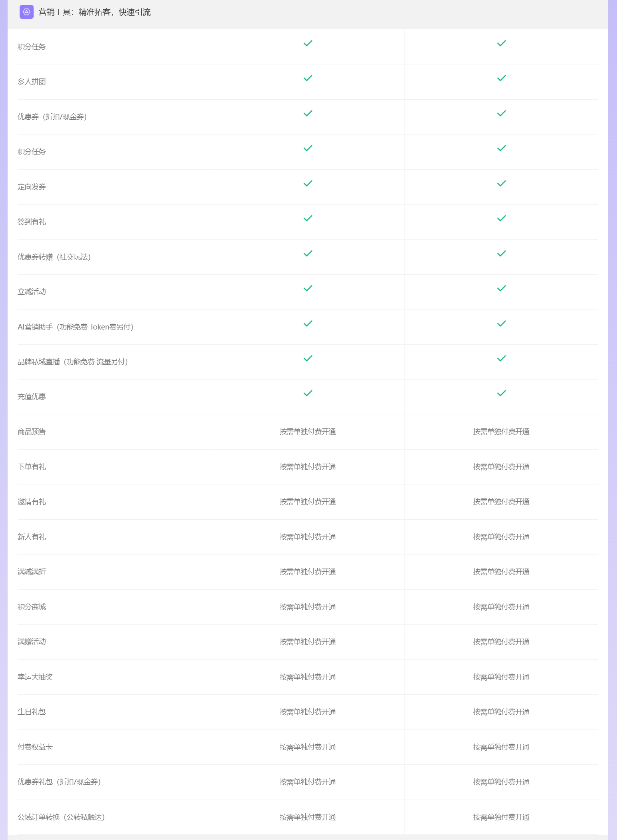Click the right checkmark in the 定向发券 row
The width and height of the screenshot is (617, 840).
tap(501, 183)
